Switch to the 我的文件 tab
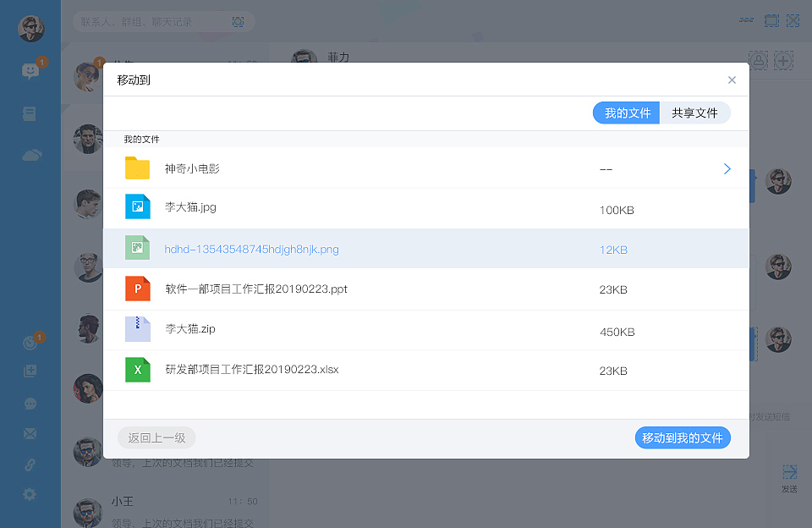 click(x=627, y=113)
